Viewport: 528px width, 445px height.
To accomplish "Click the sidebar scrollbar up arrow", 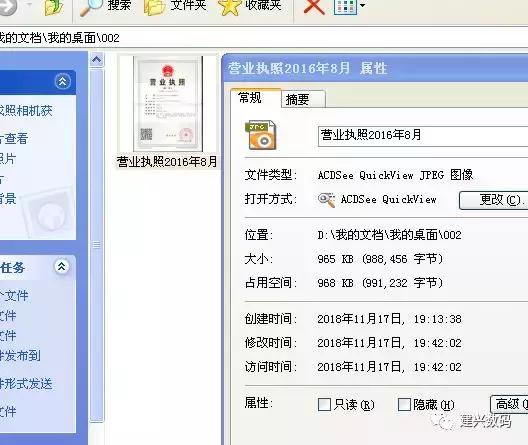I will (97, 61).
